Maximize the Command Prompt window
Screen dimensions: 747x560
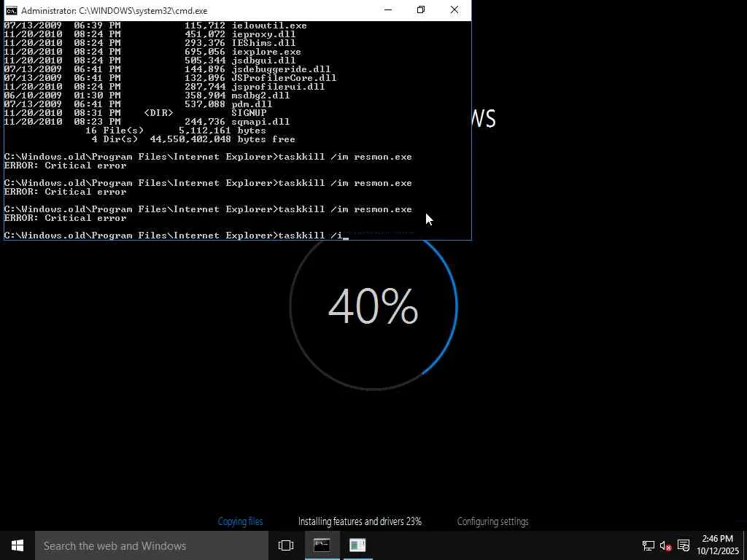[421, 10]
